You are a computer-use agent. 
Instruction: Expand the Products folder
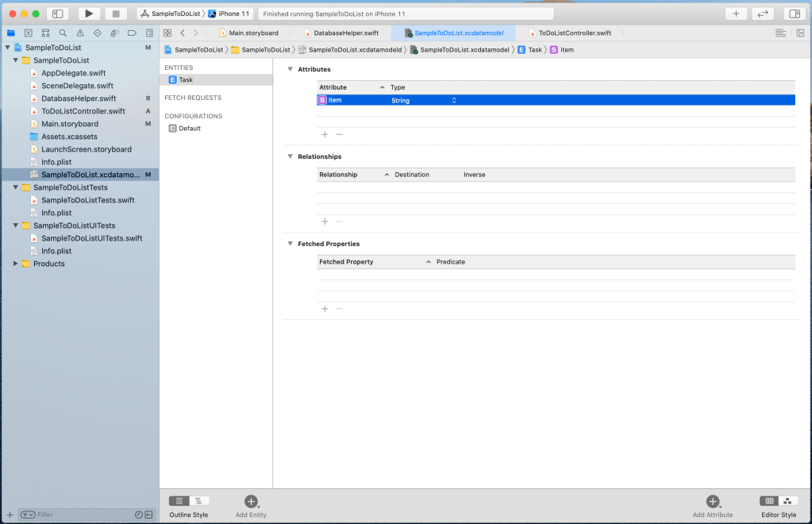tap(15, 264)
